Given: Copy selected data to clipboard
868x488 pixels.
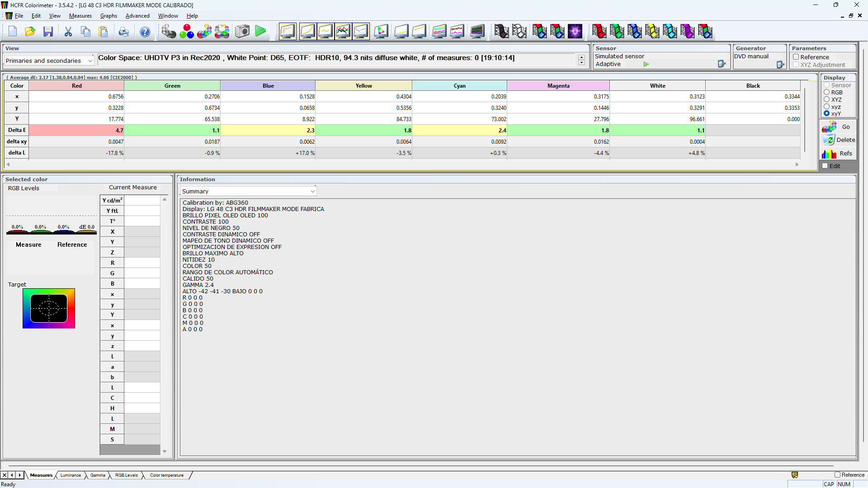Looking at the screenshot, I should pyautogui.click(x=86, y=31).
